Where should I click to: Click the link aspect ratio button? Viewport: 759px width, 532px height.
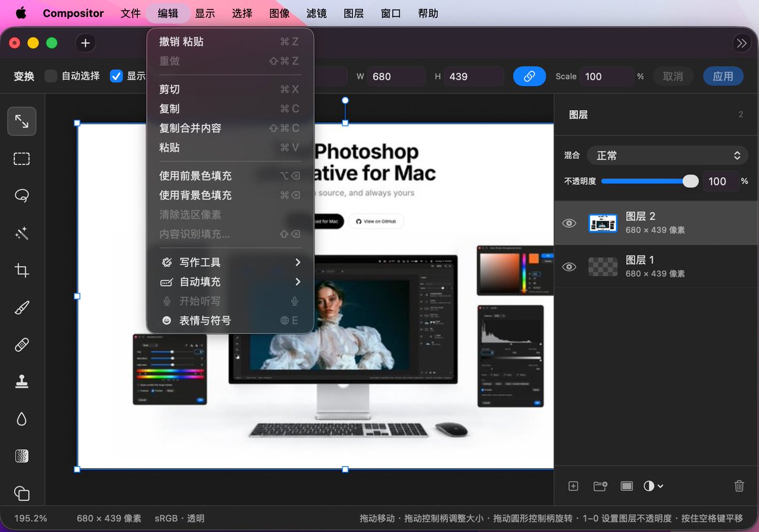click(529, 76)
